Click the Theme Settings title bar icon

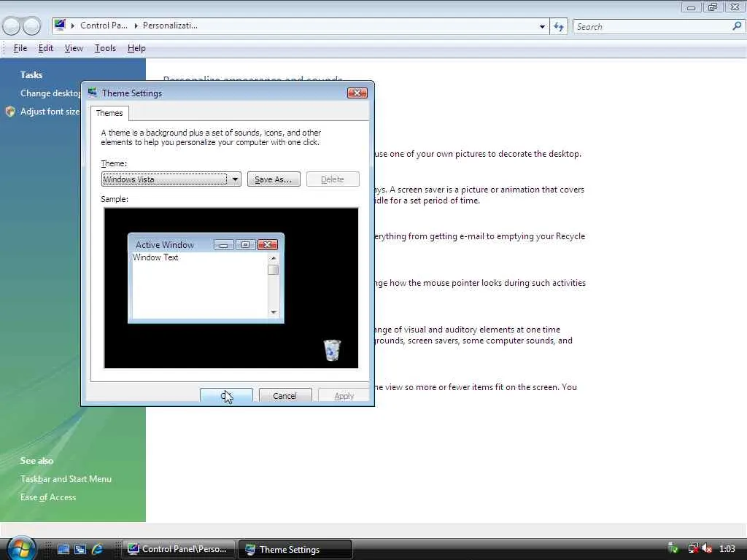coord(93,93)
